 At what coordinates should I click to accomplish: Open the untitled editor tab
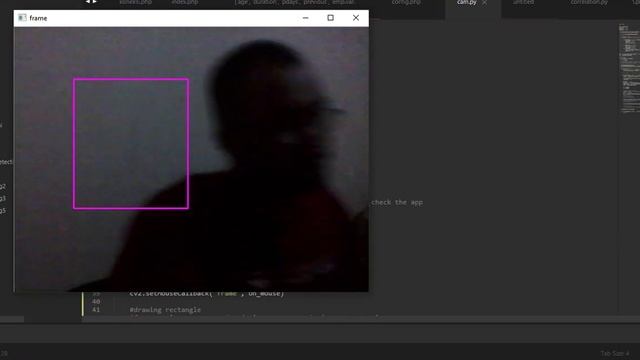(523, 2)
